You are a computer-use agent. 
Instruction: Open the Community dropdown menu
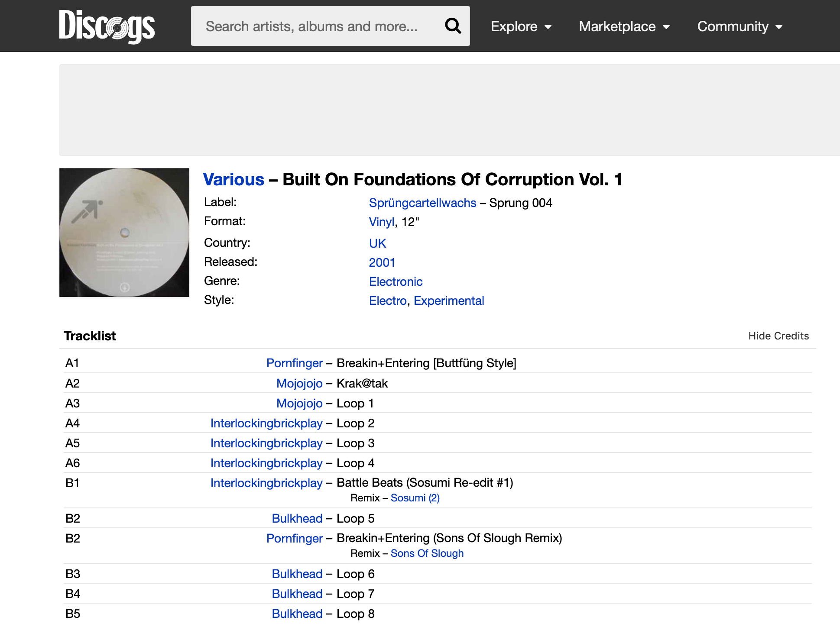pos(740,26)
